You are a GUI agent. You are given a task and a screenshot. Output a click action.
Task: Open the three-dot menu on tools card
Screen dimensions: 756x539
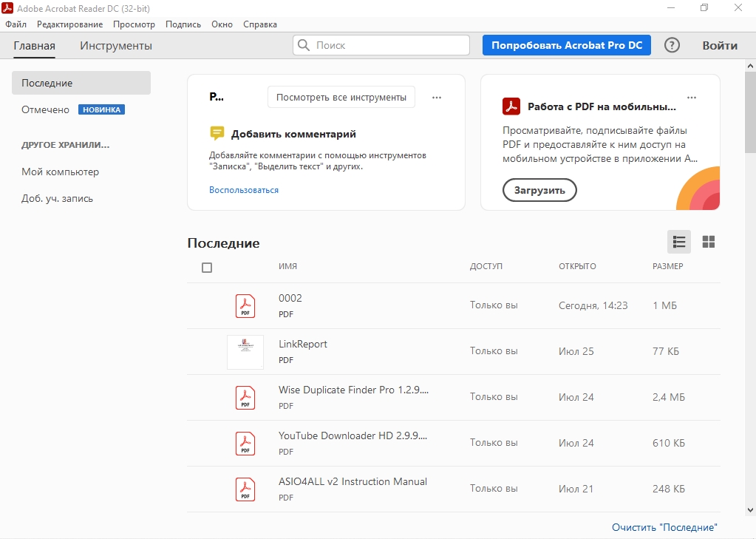click(x=437, y=97)
